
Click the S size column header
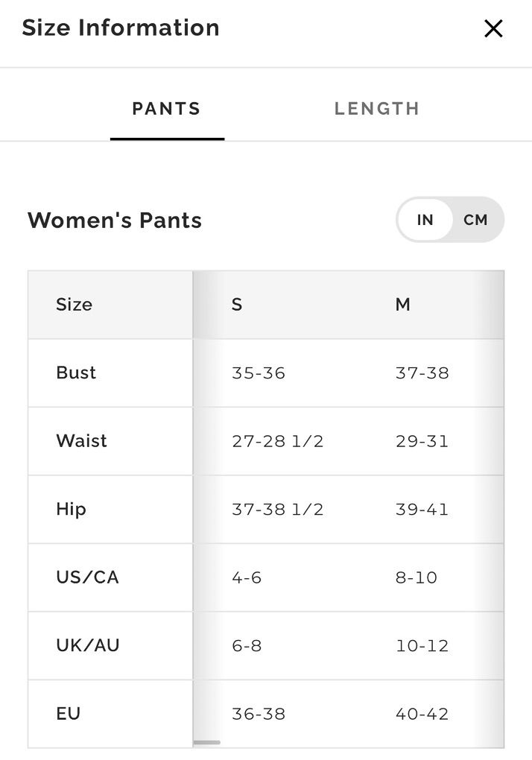(x=237, y=305)
